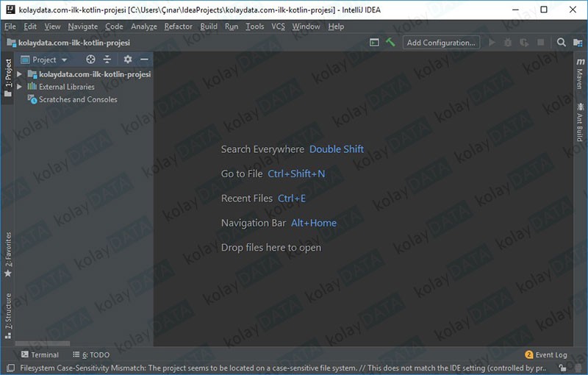Viewport: 588px width, 375px height.
Task: Click the navigation bar layout icon left of hammer
Action: [374, 43]
